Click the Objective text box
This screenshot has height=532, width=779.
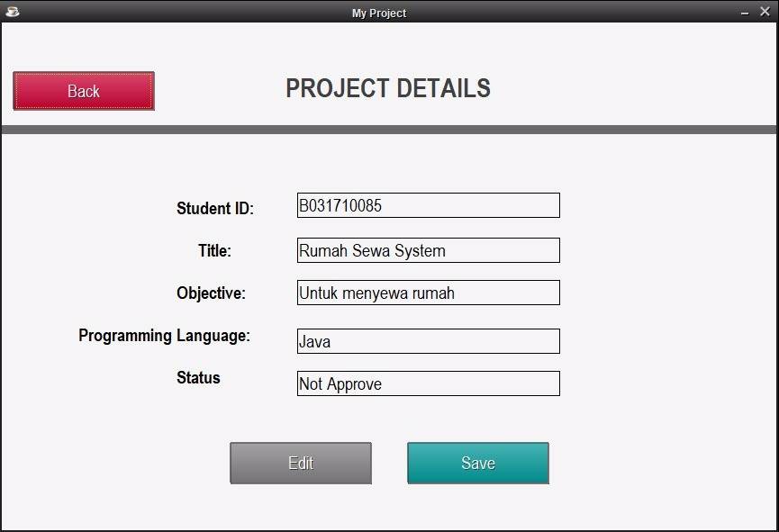(429, 293)
